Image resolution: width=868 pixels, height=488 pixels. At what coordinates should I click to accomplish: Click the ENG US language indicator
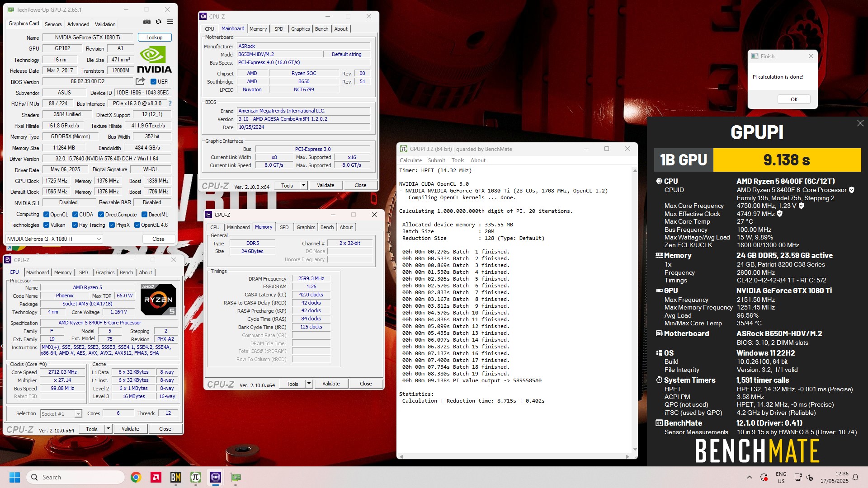click(781, 477)
